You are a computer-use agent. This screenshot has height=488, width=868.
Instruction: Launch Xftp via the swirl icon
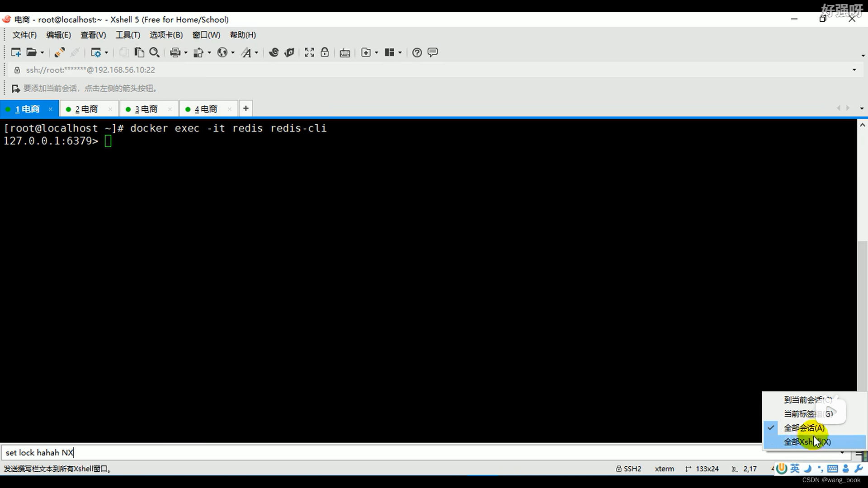pyautogui.click(x=274, y=52)
